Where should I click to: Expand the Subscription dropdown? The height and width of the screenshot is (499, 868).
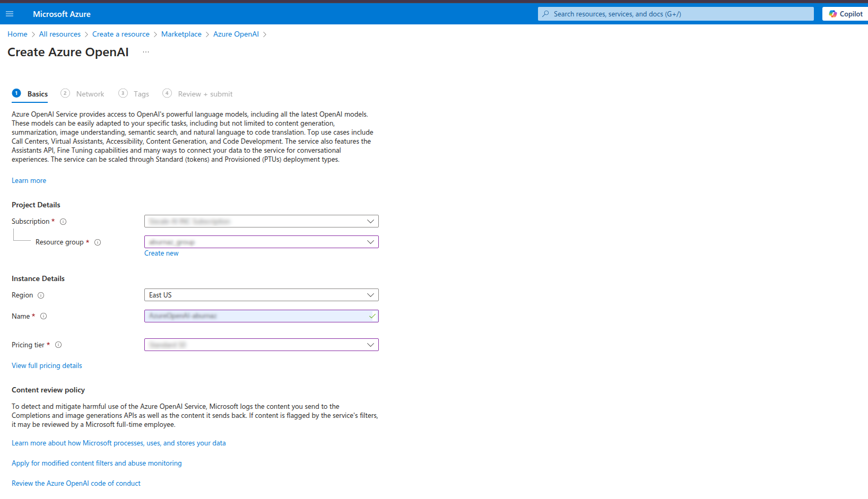(x=262, y=221)
